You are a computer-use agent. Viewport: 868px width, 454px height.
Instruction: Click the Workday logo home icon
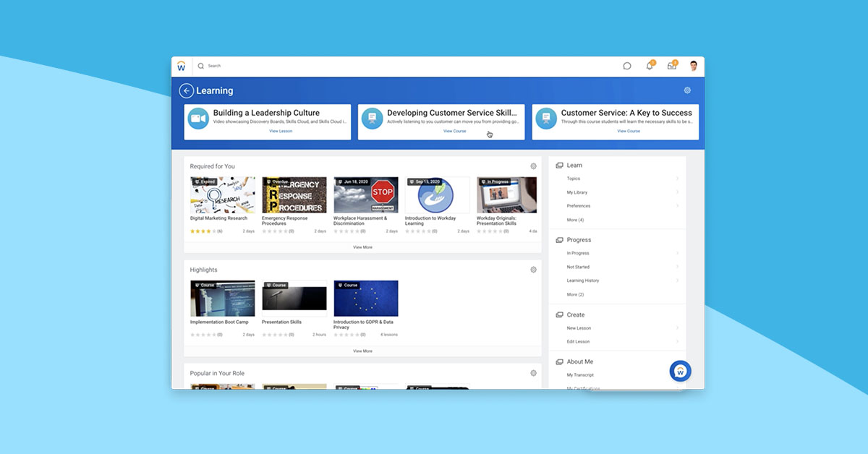tap(181, 66)
